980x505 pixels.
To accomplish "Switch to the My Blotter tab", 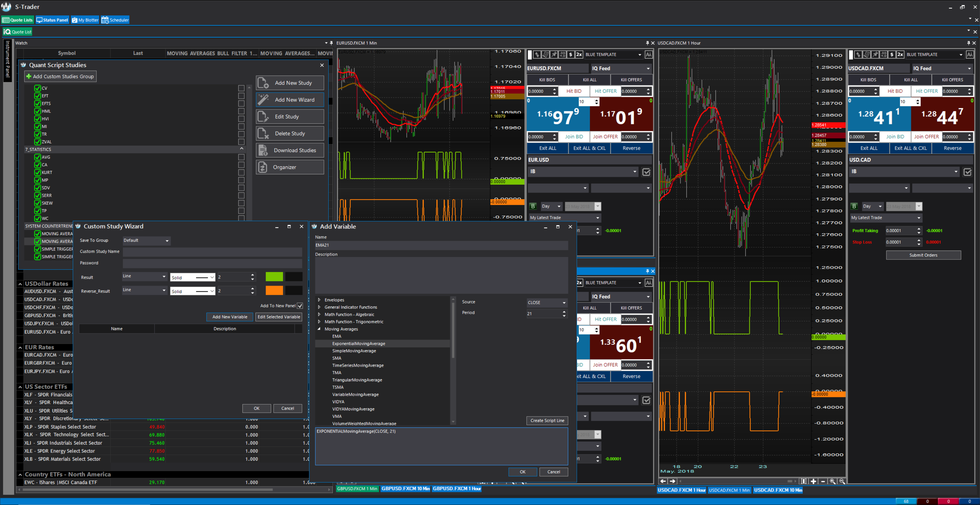I will [85, 20].
